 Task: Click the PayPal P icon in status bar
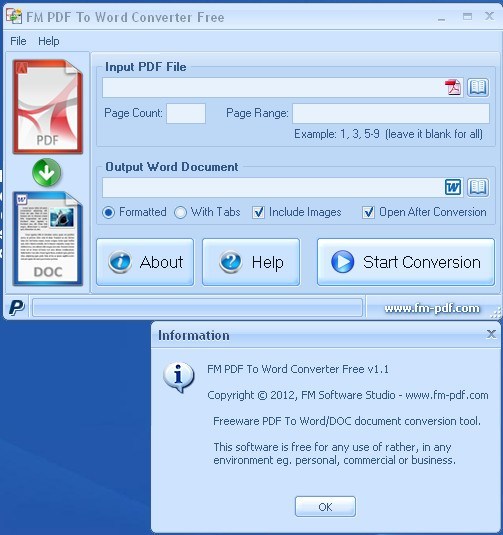coord(16,307)
